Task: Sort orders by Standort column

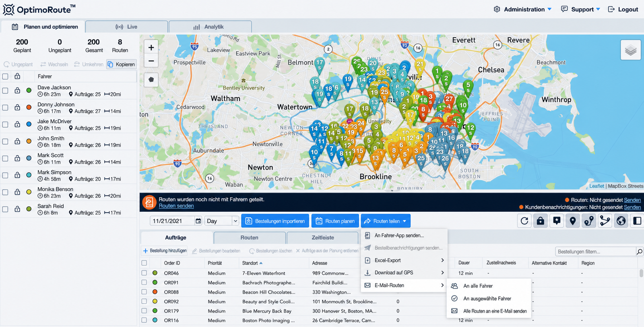Action: 252,263
